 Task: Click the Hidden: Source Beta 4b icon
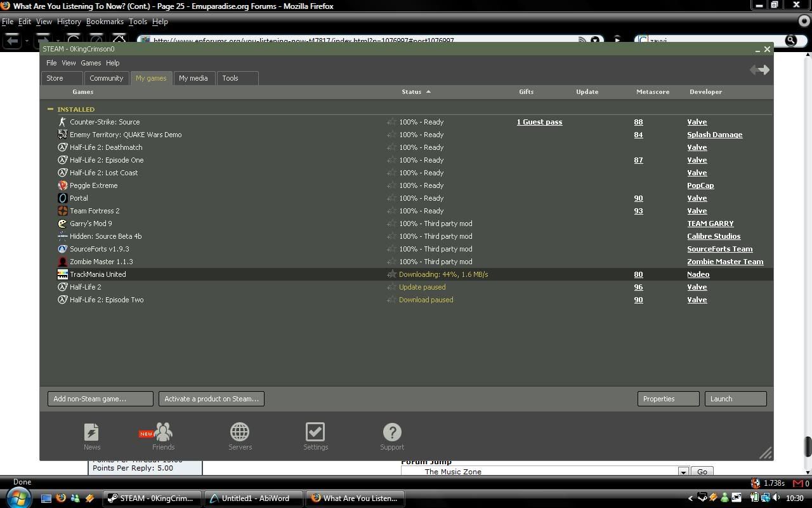point(62,236)
